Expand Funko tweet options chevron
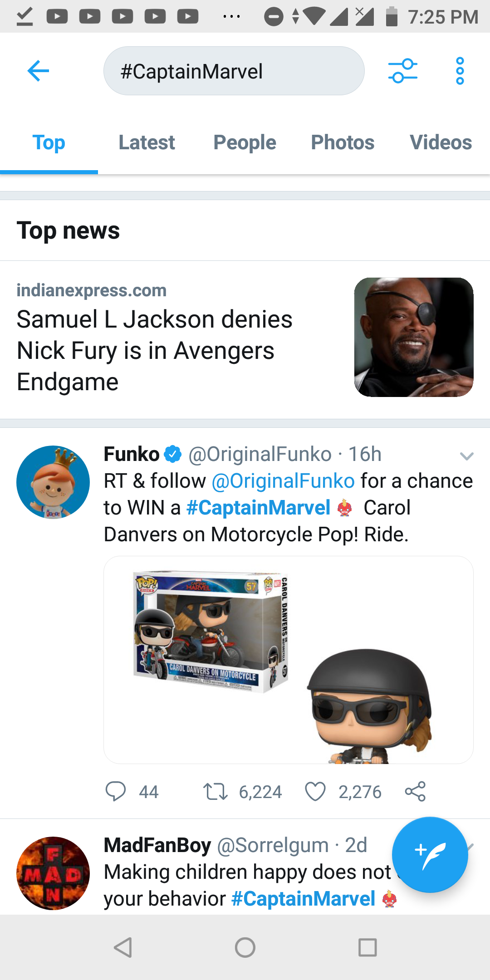 pos(466,456)
